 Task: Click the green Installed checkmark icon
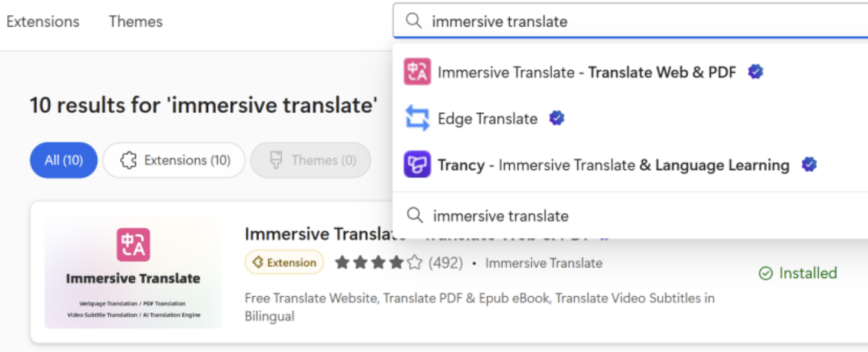point(766,274)
